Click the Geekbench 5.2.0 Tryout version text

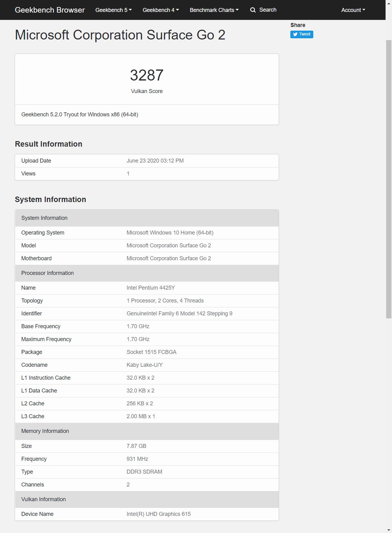[80, 114]
